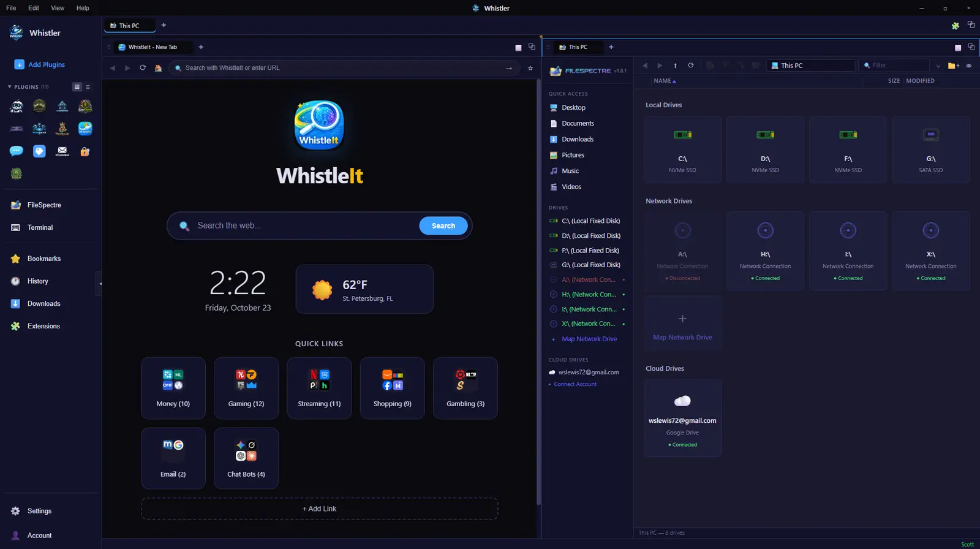This screenshot has width=980, height=549.
Task: Go up one folder level in FileSpectre
Action: (x=676, y=66)
